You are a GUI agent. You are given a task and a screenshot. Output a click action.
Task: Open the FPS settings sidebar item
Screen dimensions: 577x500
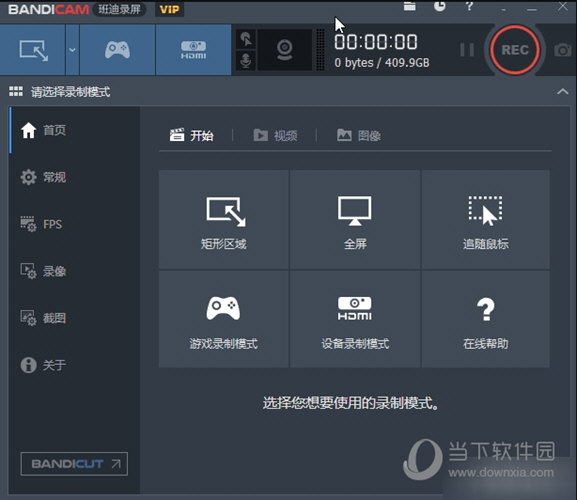(x=75, y=224)
